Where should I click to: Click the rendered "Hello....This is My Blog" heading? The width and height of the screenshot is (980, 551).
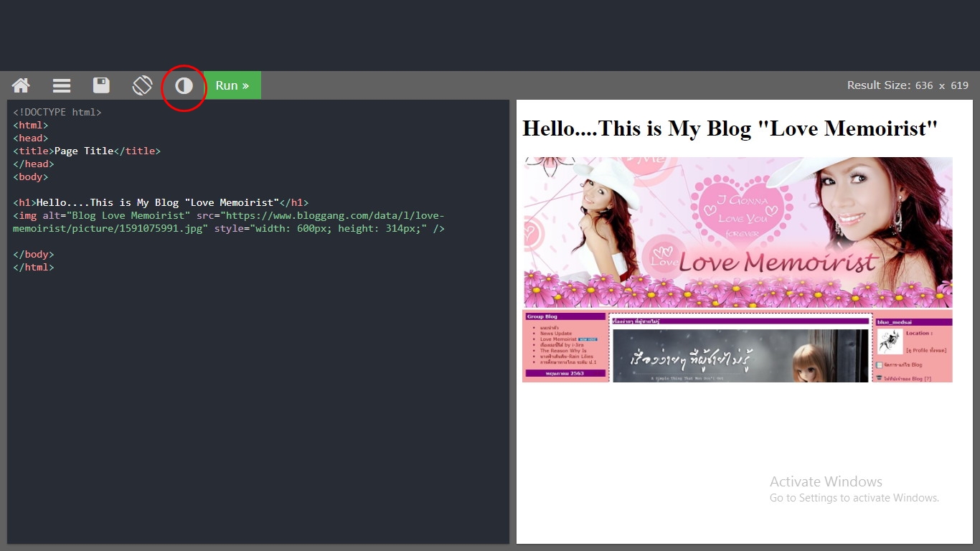730,128
